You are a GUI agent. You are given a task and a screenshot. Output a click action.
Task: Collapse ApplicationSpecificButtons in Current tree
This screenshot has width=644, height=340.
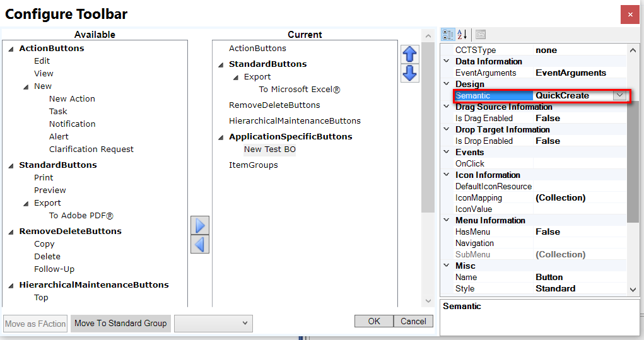221,137
